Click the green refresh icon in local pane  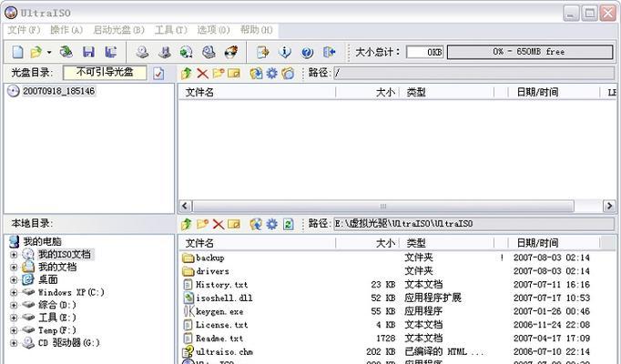tap(288, 225)
